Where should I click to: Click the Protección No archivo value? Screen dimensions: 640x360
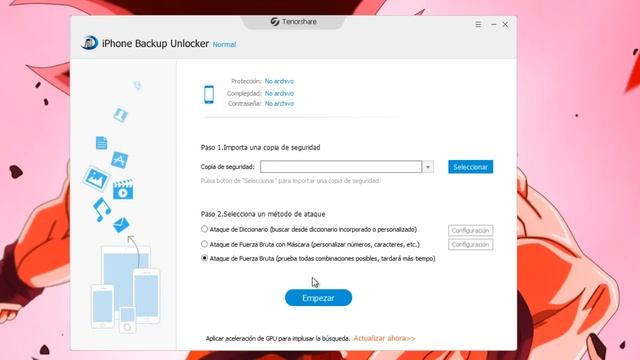279,81
